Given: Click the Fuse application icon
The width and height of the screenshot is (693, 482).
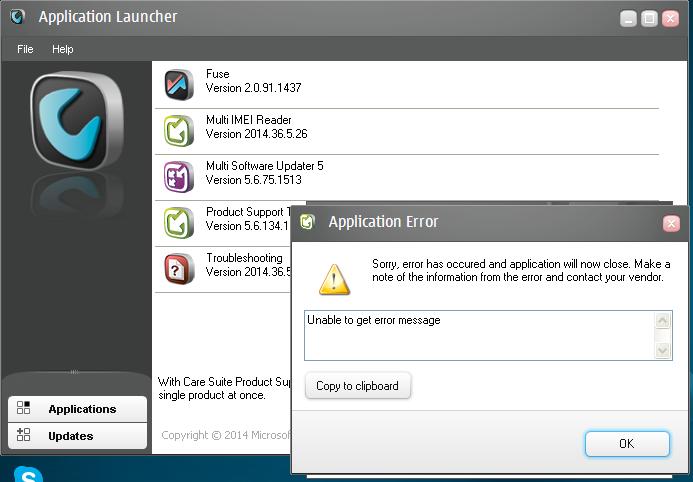Looking at the screenshot, I should (179, 84).
